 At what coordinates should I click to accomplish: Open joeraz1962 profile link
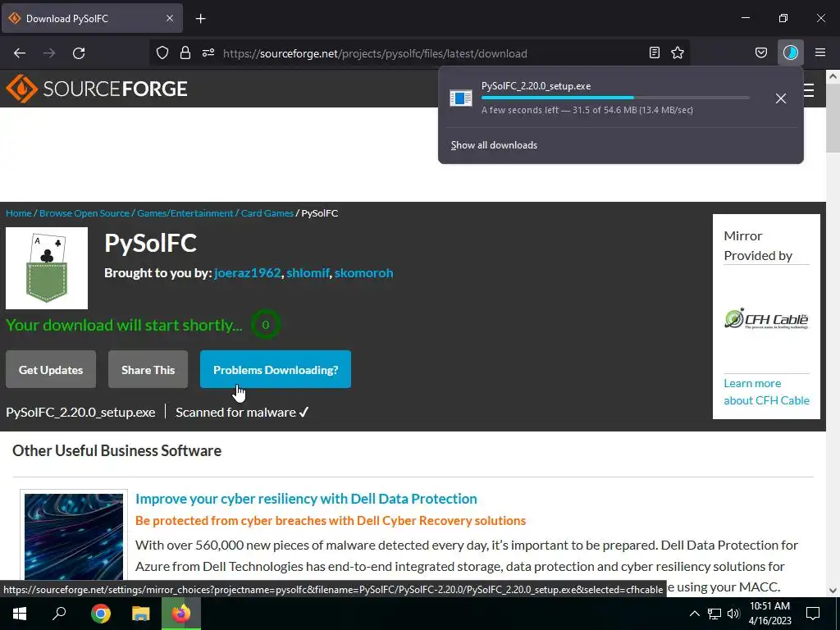coord(248,272)
